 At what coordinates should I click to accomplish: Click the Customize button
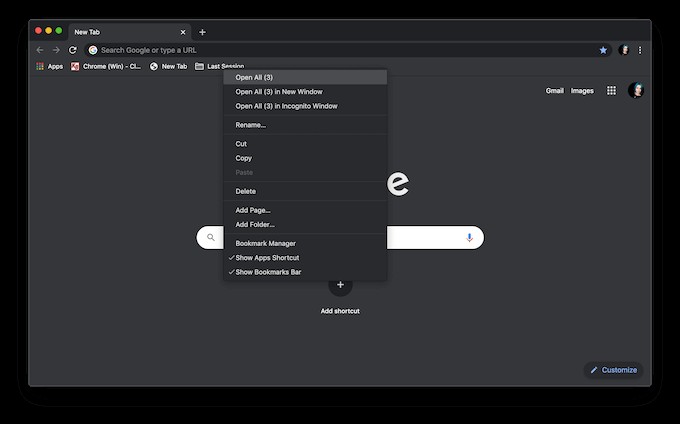[614, 370]
